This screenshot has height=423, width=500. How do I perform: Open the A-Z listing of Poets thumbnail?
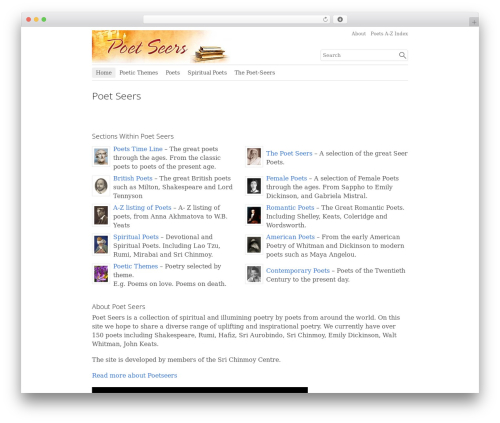(x=101, y=215)
